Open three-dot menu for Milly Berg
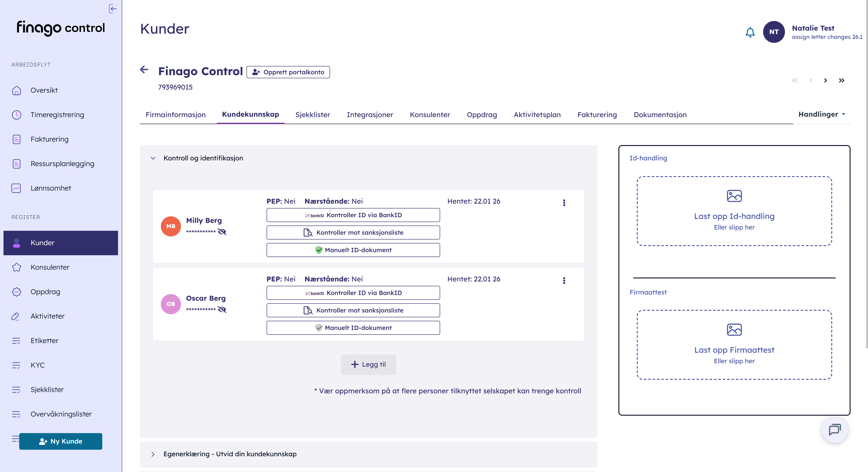868x472 pixels. pos(564,203)
